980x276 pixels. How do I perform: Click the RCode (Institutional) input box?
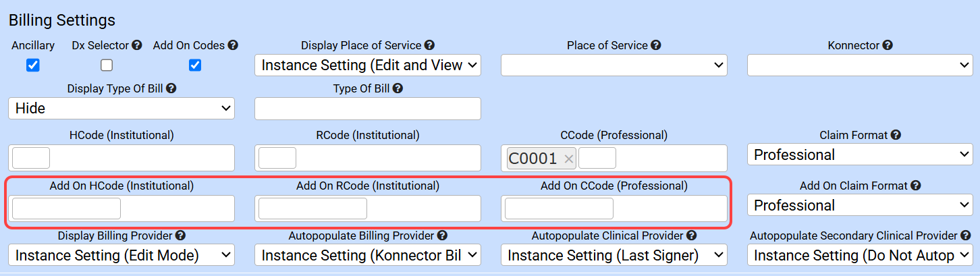(277, 158)
